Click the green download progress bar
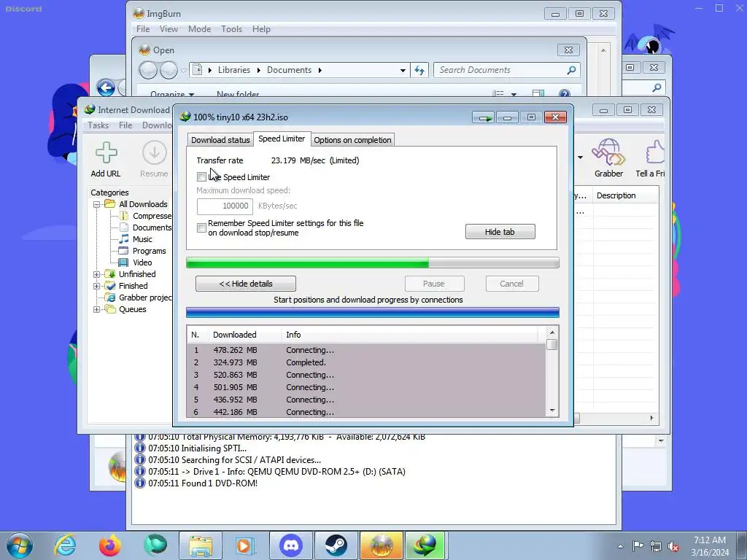 pos(373,262)
